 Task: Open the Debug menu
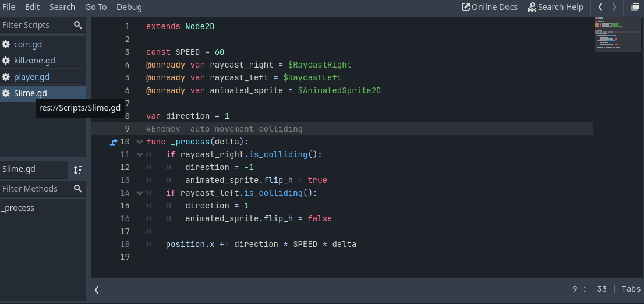[x=129, y=7]
